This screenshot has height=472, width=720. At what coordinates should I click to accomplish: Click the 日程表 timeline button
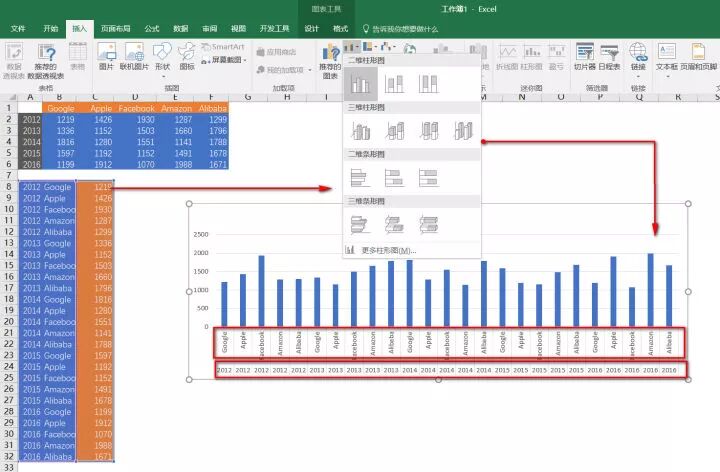coord(609,57)
